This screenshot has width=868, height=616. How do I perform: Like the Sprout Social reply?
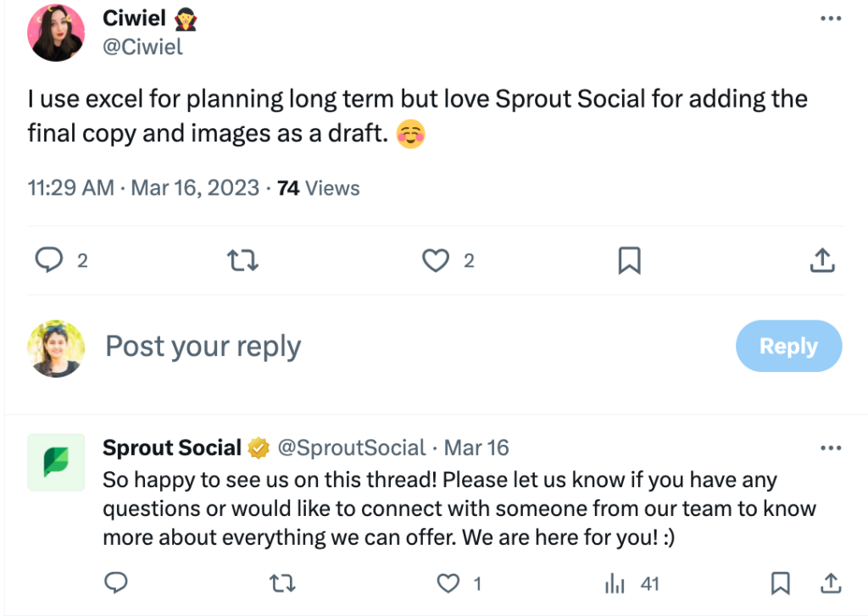tap(447, 583)
